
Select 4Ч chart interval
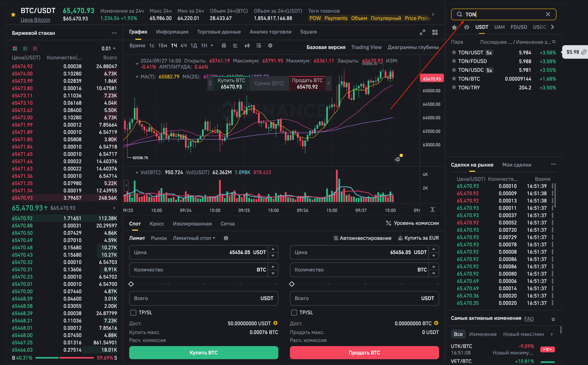(184, 45)
